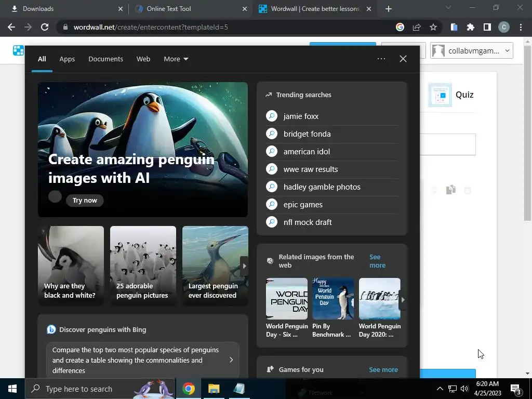Open the notepad-like taskbar app
Image resolution: width=532 pixels, height=399 pixels.
click(239, 389)
